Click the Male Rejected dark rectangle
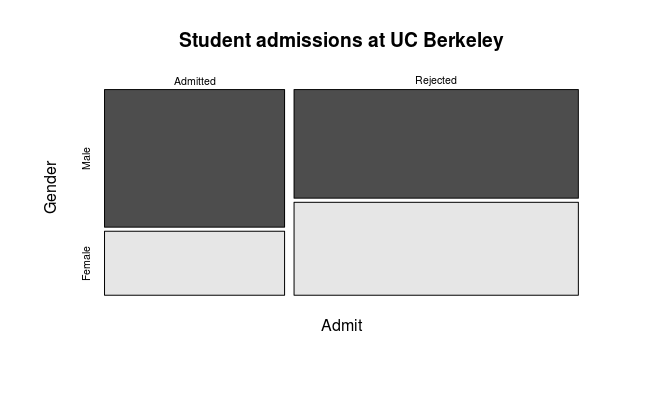The height and width of the screenshot is (394, 645). (436, 144)
